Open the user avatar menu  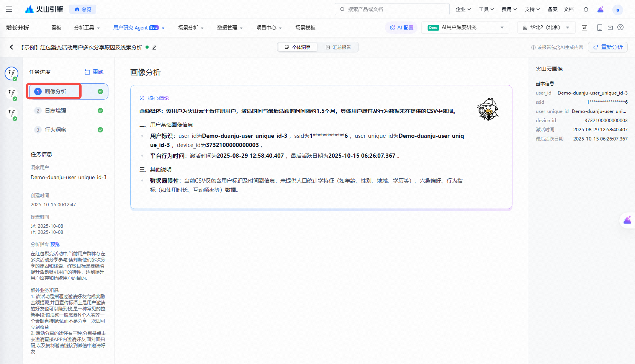point(617,10)
